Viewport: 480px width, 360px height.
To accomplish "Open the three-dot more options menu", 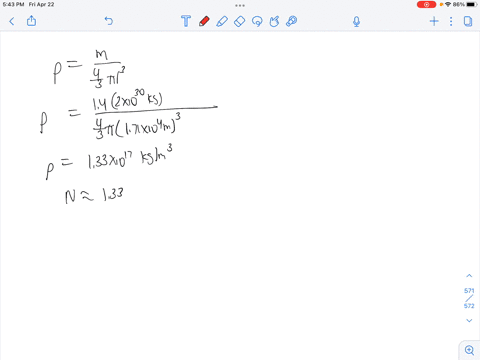I will click(x=451, y=21).
